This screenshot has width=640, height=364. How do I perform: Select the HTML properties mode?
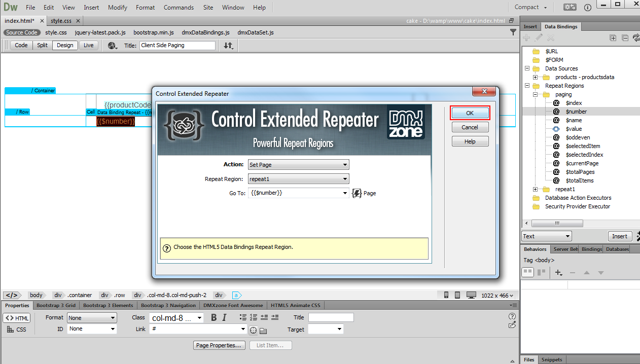(17, 318)
